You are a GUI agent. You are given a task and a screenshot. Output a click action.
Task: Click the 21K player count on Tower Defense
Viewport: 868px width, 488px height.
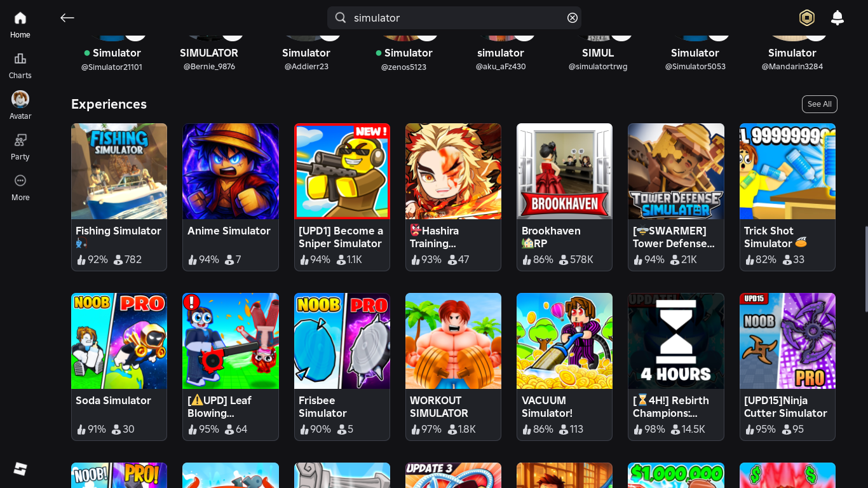tap(683, 260)
